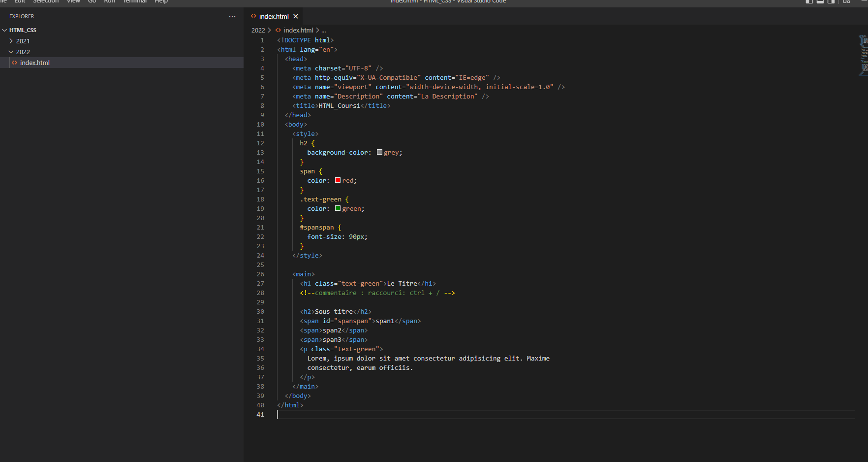Click the breadcrumb ellipsis after index.html
The width and height of the screenshot is (868, 462).
point(324,30)
